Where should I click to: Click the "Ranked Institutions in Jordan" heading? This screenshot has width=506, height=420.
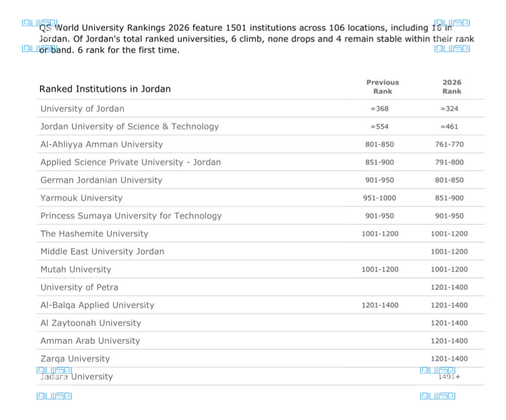coord(105,89)
